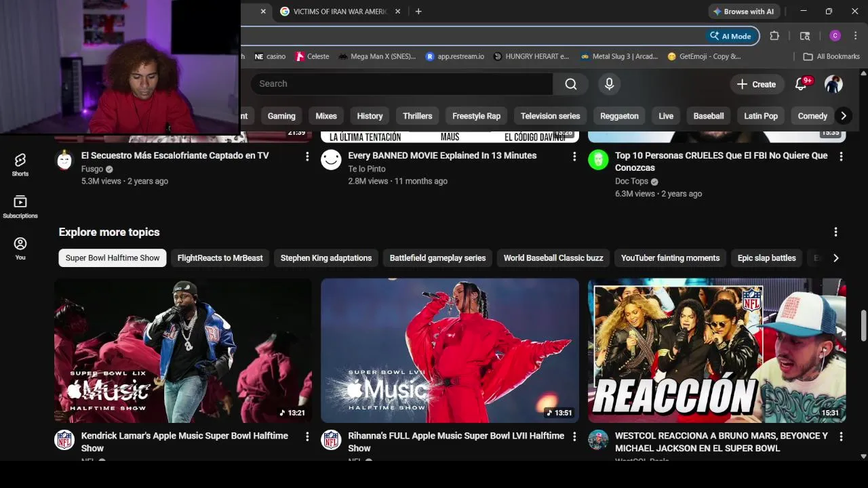The width and height of the screenshot is (868, 488).
Task: Select Epic slap battles topic chip
Action: pos(767,258)
